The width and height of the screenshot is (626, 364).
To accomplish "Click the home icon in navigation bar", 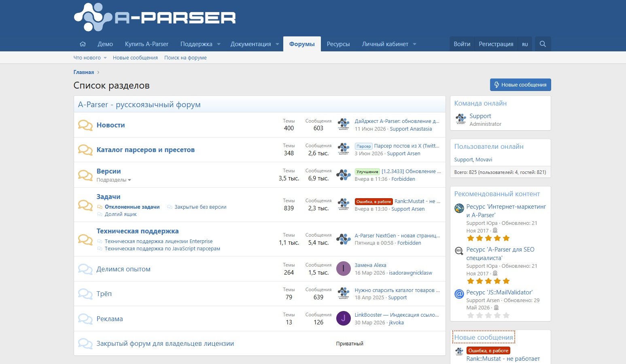I will click(x=83, y=44).
